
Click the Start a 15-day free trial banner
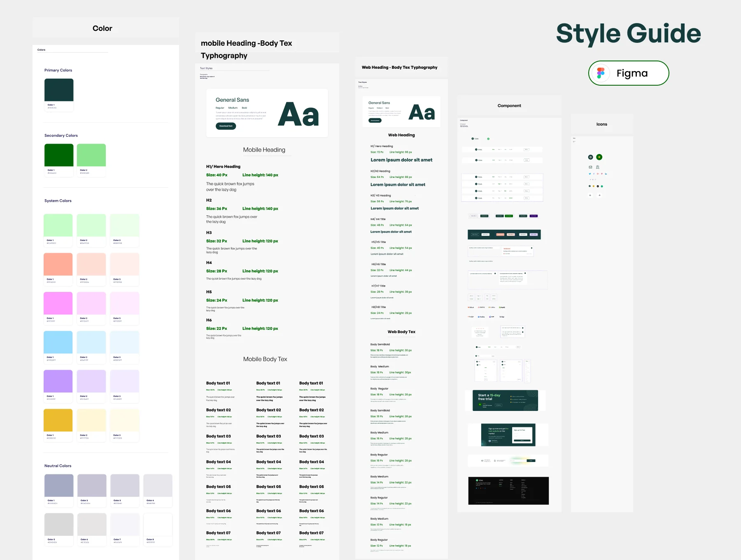point(505,400)
